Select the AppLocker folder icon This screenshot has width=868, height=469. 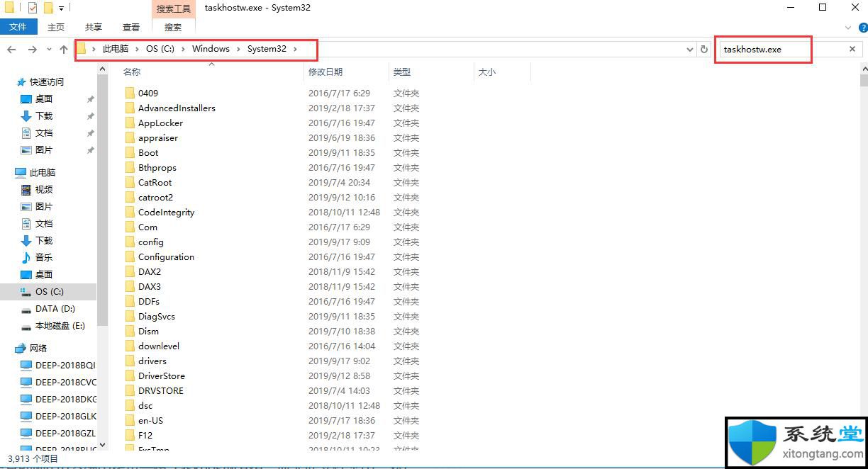pyautogui.click(x=130, y=123)
